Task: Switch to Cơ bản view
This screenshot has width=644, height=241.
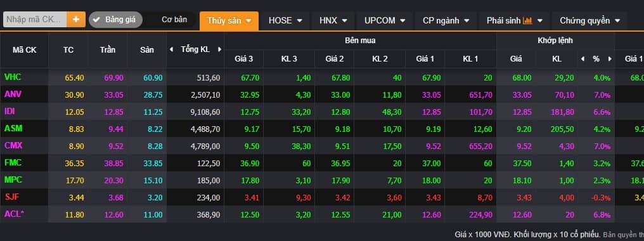Action: point(174,20)
